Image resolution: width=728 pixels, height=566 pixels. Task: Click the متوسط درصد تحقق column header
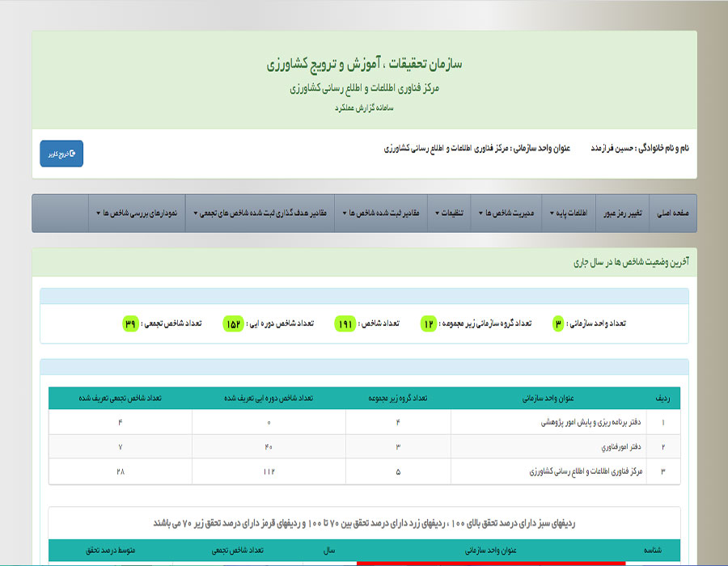click(x=111, y=550)
